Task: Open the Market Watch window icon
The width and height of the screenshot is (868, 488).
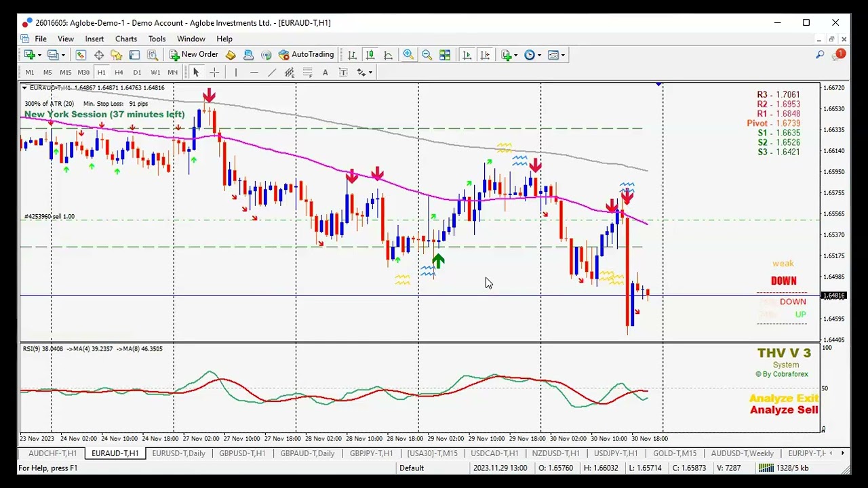Action: [81, 55]
